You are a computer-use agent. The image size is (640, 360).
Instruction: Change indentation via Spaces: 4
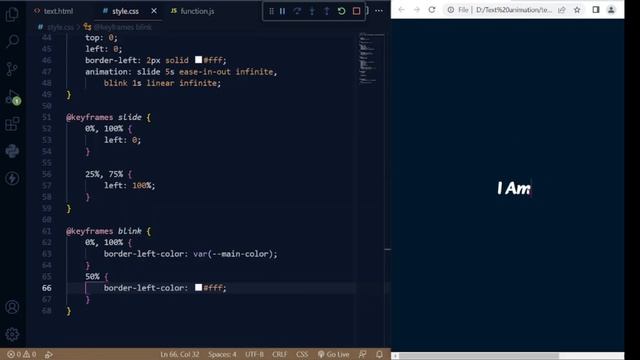(x=222, y=354)
